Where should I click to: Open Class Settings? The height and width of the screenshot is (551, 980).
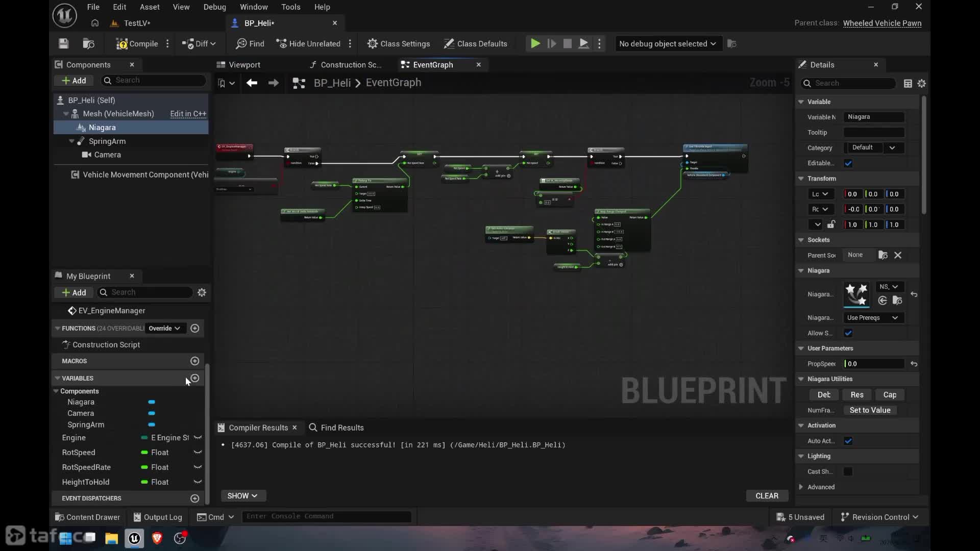coord(399,44)
